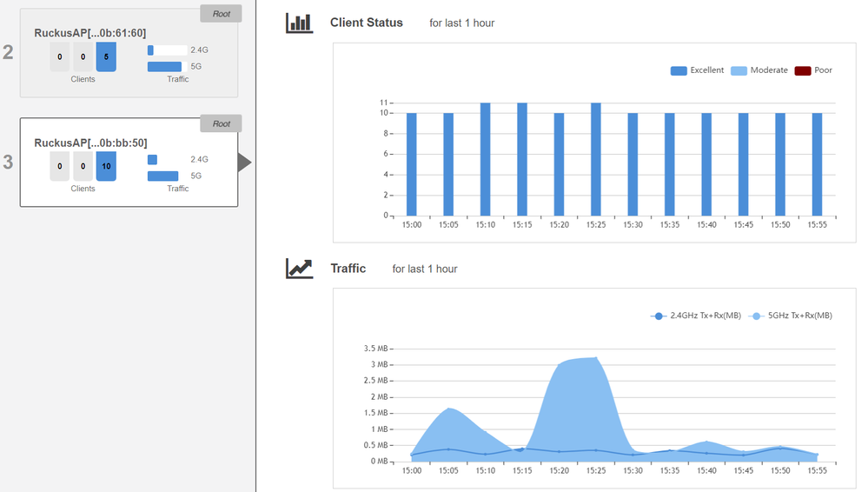Click 5G traffic bar on AP 0b:61:60

pyautogui.click(x=164, y=66)
